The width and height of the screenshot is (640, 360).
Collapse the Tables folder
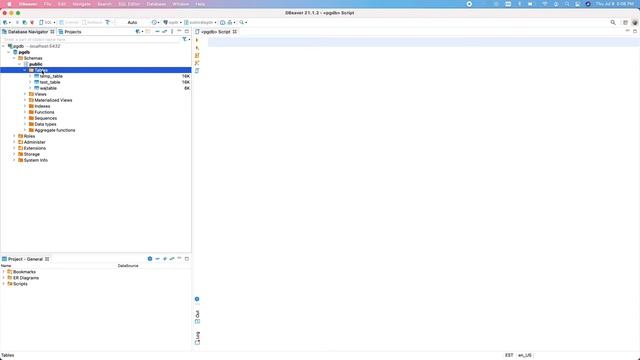[x=25, y=70]
